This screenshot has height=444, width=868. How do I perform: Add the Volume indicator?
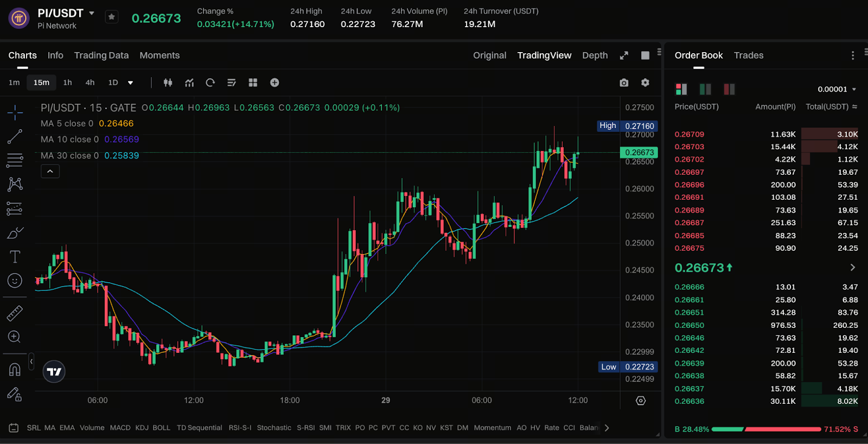[x=92, y=428]
